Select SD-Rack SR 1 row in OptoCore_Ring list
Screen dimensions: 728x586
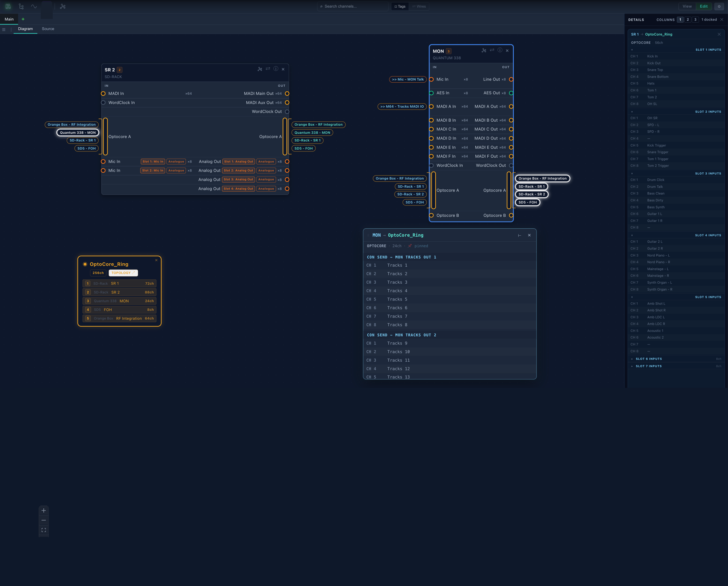point(119,283)
